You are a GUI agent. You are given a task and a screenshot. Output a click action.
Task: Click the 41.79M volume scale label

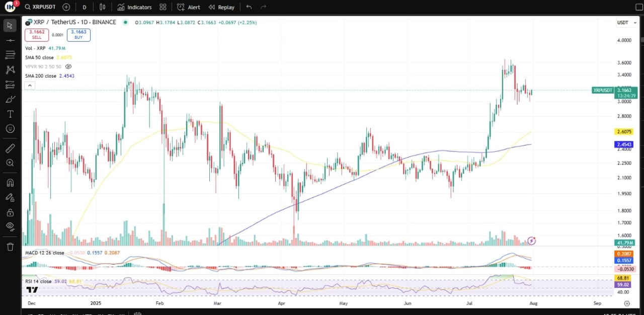point(624,243)
